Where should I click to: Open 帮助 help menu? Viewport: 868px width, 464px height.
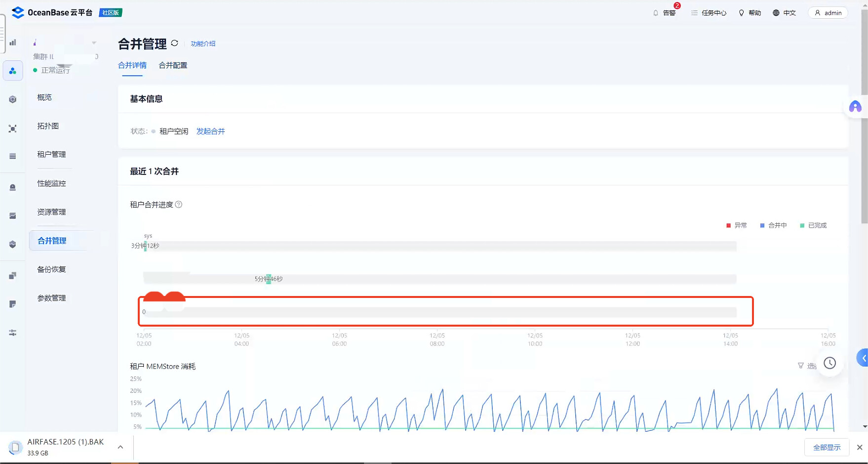point(750,13)
